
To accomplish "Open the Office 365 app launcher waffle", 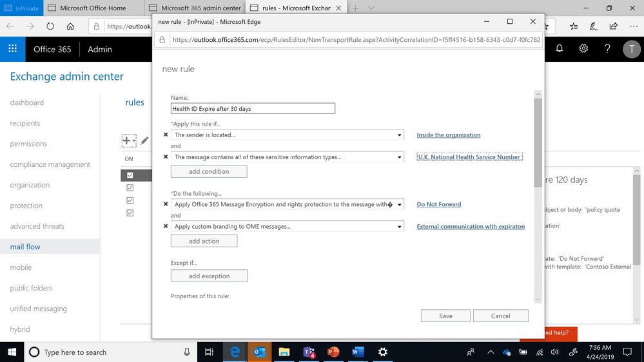I will pyautogui.click(x=13, y=49).
